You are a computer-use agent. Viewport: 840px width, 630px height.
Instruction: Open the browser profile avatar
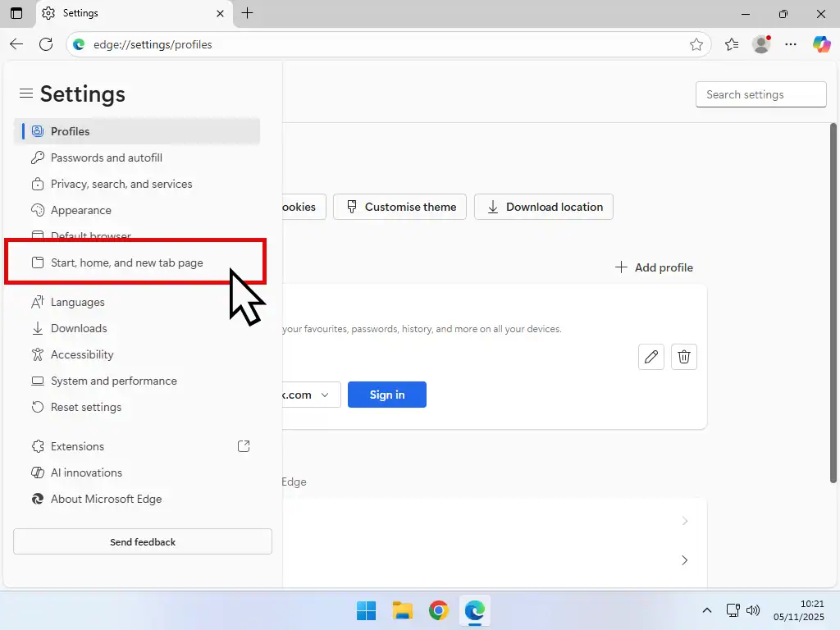coord(760,44)
